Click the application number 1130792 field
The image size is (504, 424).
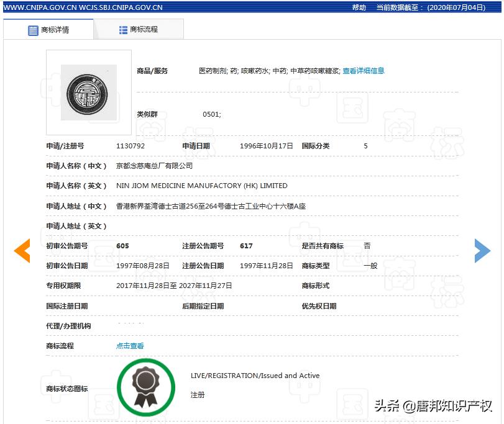tap(131, 146)
